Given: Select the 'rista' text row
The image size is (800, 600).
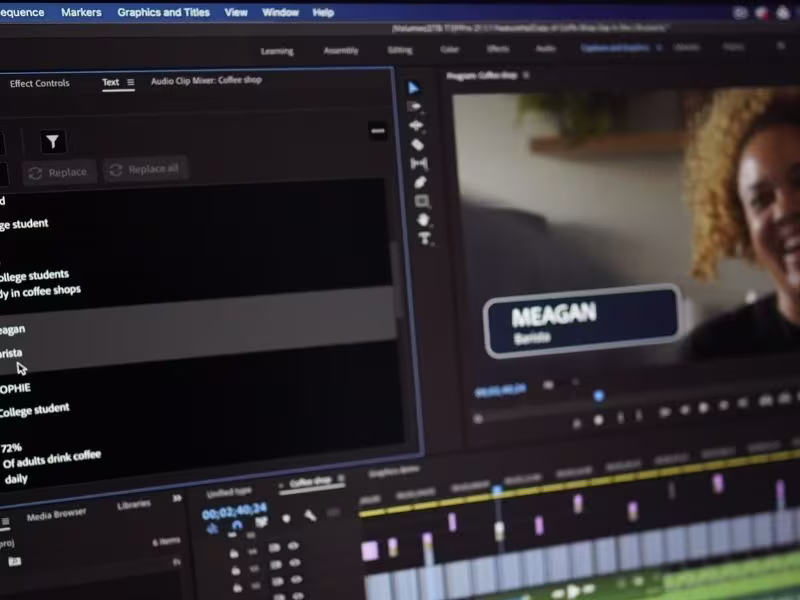Looking at the screenshot, I should (11, 353).
